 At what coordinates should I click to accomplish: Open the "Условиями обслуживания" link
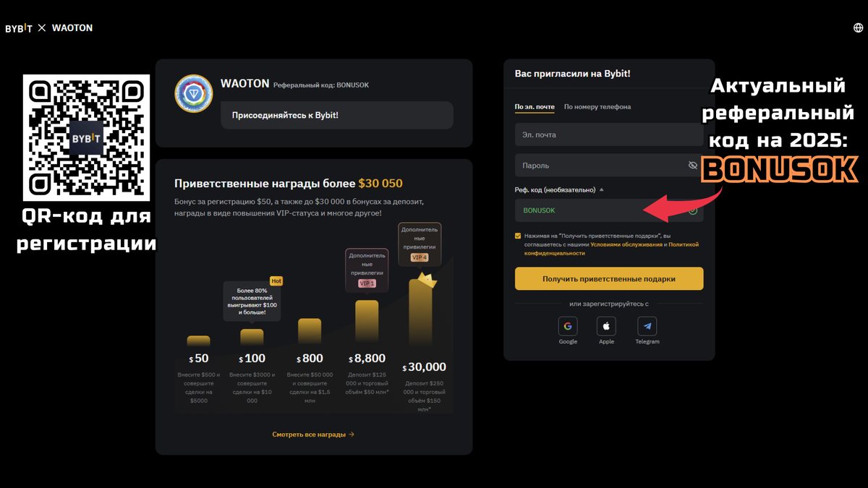pyautogui.click(x=626, y=244)
